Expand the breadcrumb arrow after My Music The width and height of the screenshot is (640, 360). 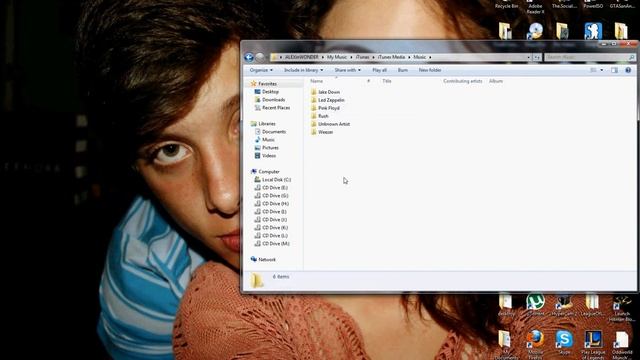(351, 58)
